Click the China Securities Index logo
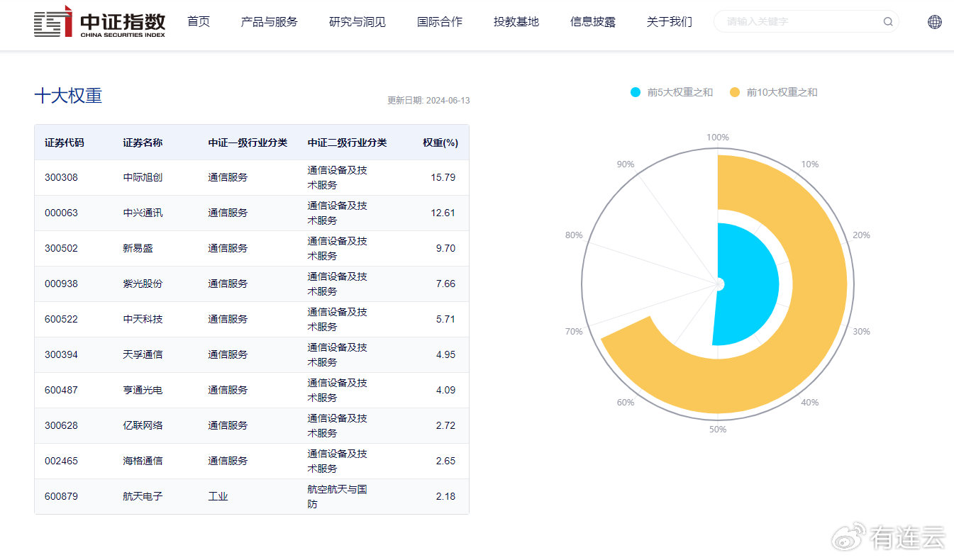This screenshot has height=560, width=954. click(99, 21)
